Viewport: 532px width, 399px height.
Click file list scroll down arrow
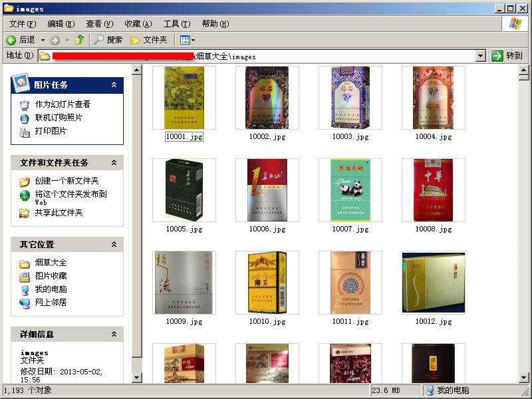click(x=524, y=377)
